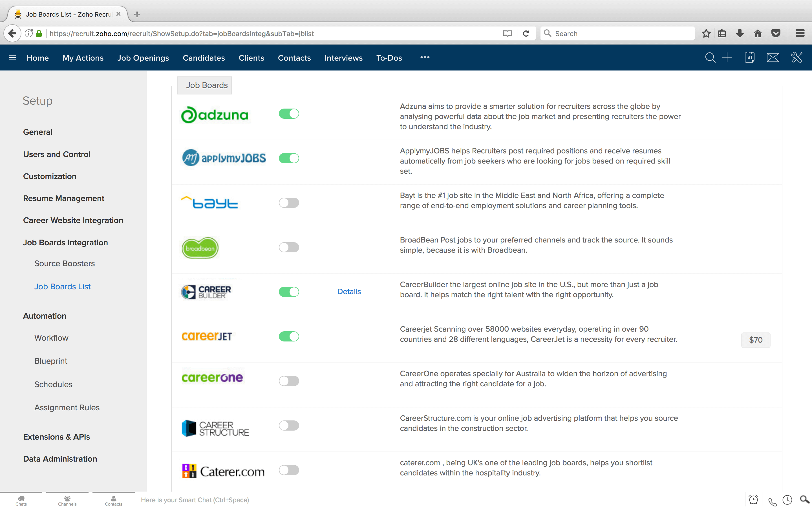The image size is (812, 507).
Task: Open the calendar icon in header
Action: click(x=749, y=58)
